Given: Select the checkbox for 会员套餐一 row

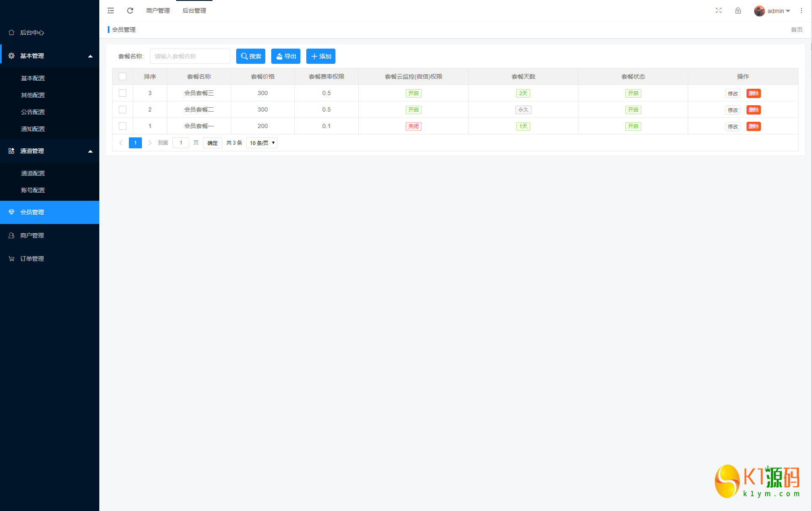Looking at the screenshot, I should tap(123, 126).
